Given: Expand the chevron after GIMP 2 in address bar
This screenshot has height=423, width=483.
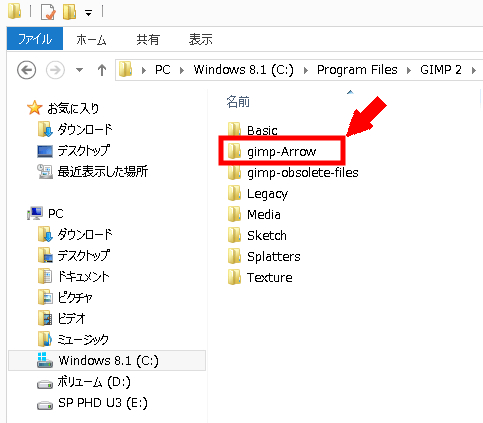Looking at the screenshot, I should pos(474,70).
